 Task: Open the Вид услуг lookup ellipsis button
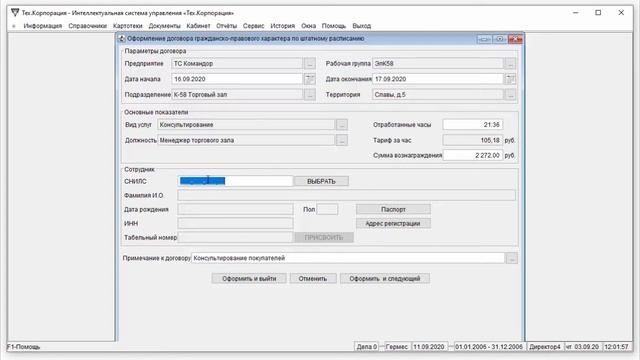[342, 125]
